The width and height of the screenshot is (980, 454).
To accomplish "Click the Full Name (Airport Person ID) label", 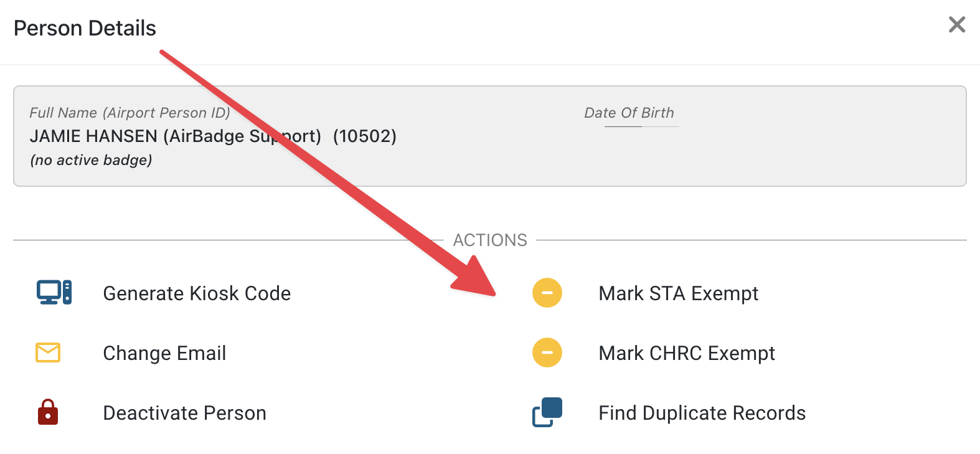I will click(130, 113).
